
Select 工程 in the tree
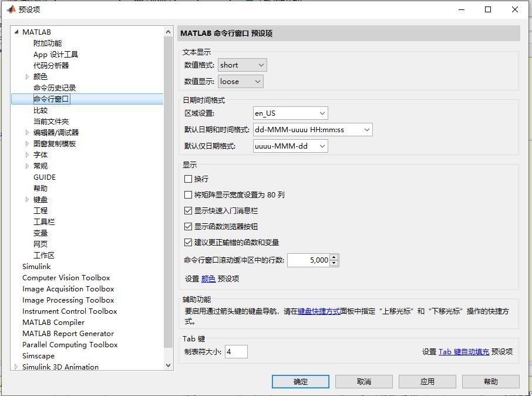pos(41,210)
